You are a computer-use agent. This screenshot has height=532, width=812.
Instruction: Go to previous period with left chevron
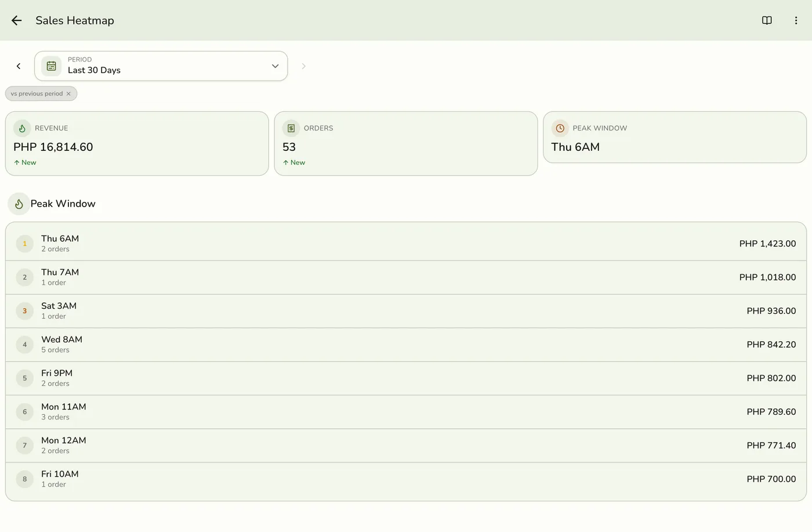click(x=19, y=66)
